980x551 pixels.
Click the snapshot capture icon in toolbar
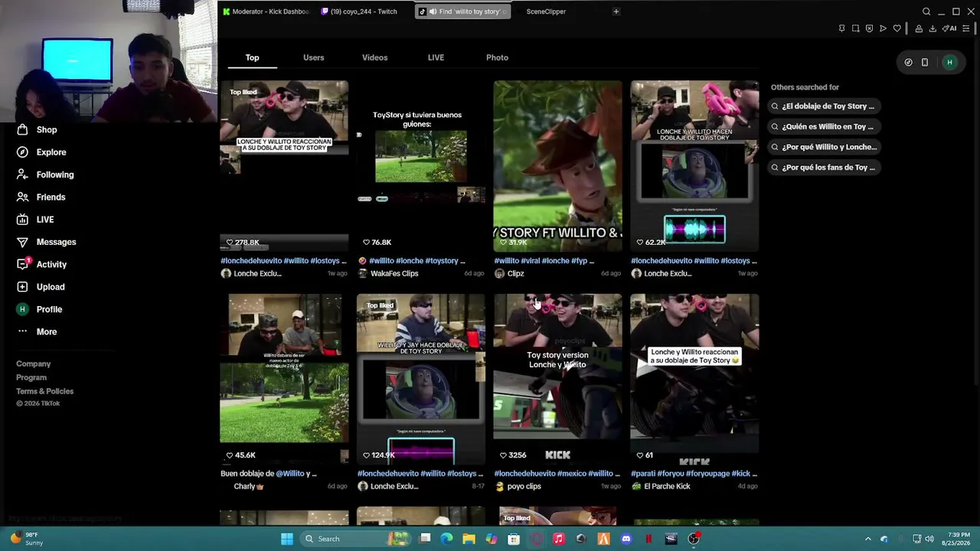pos(855,28)
